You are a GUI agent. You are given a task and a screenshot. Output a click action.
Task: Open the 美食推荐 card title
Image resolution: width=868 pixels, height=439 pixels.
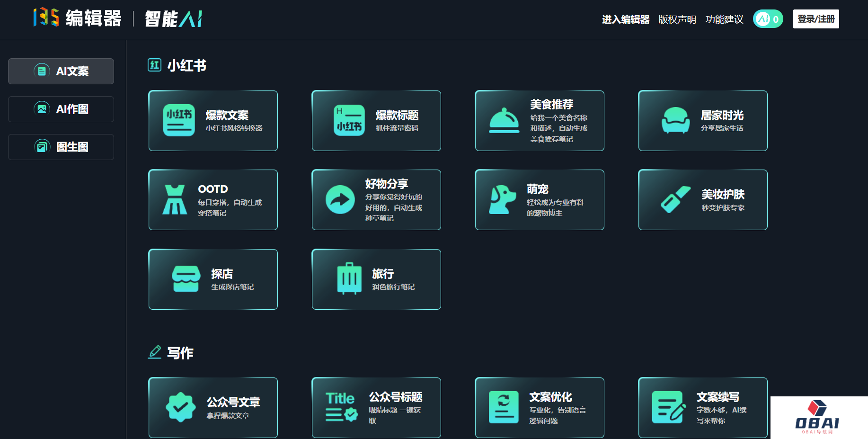pyautogui.click(x=552, y=104)
